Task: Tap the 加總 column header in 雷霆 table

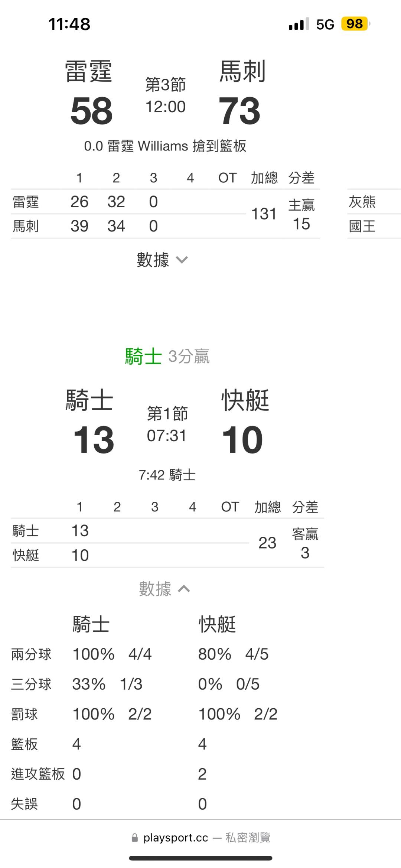Action: [264, 178]
